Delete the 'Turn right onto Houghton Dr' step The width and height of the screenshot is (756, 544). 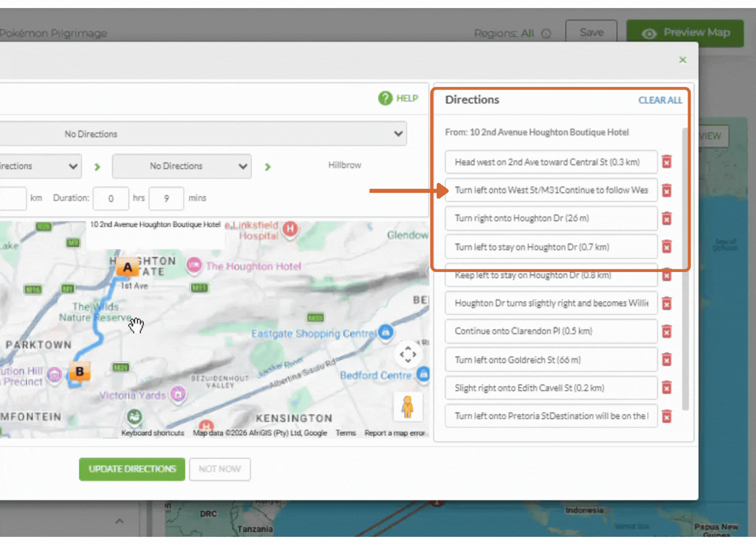(x=666, y=219)
